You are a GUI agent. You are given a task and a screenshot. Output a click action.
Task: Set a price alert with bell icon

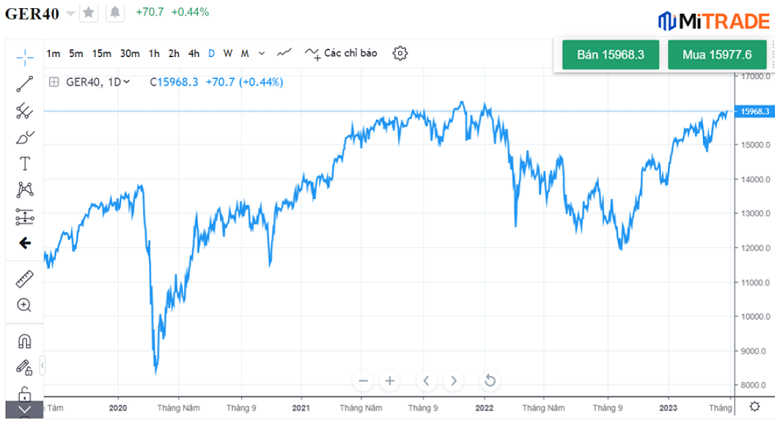coord(115,12)
